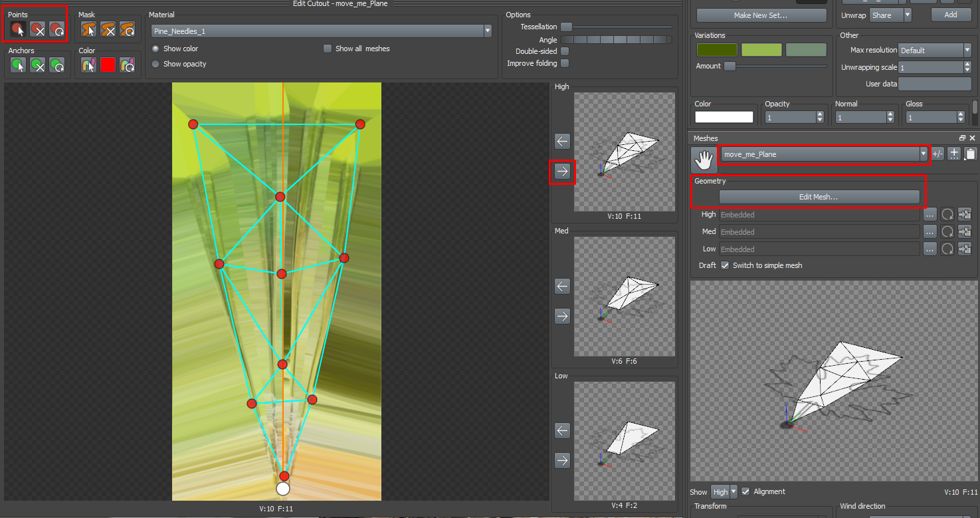
Task: Click the clipboard icon beside mesh name
Action: [970, 154]
